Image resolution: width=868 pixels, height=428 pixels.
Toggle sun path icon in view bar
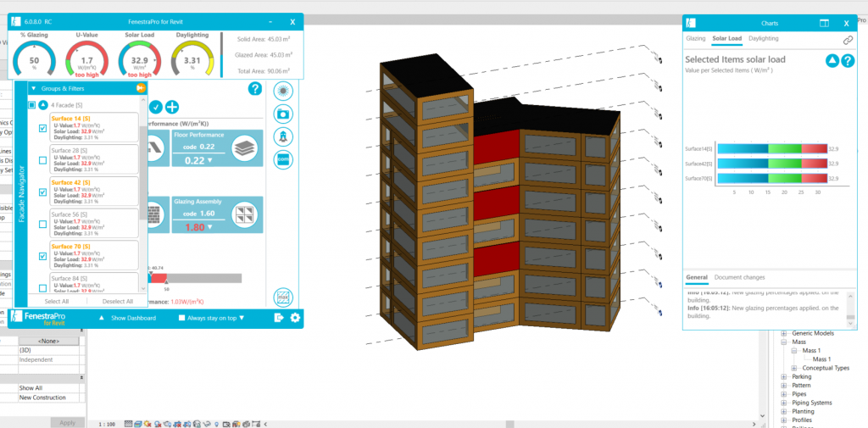click(x=147, y=424)
